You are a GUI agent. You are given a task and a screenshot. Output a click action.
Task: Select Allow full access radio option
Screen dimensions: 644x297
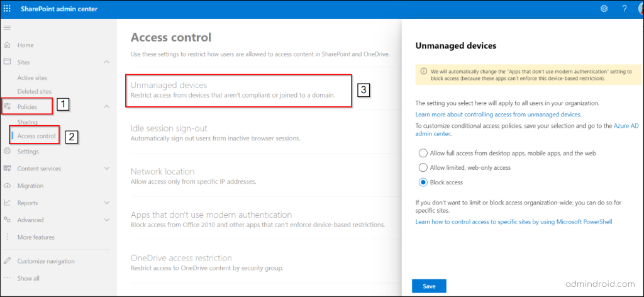[423, 154]
